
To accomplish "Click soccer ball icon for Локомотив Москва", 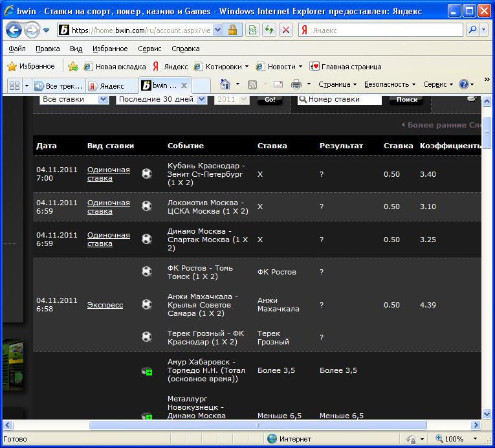I will [x=147, y=206].
